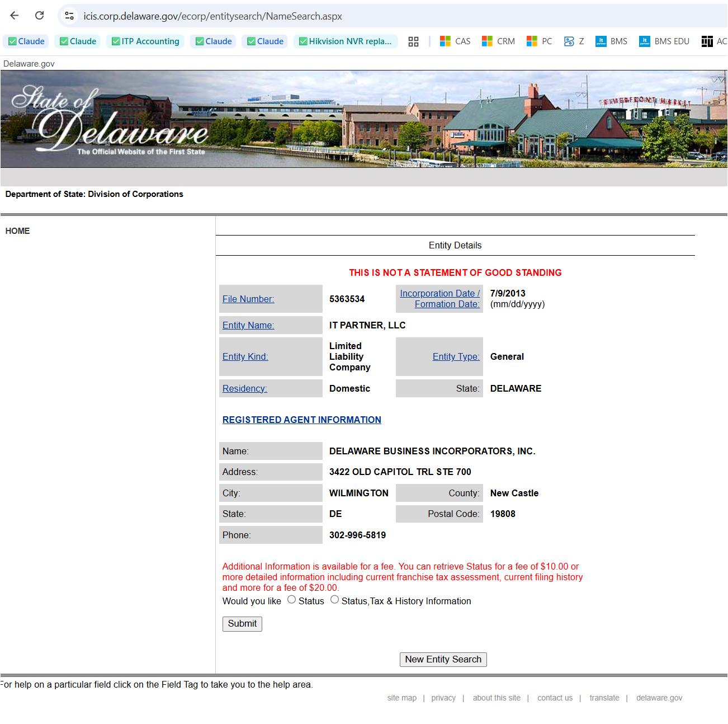Viewport: 728px width, 724px height.
Task: Open BMS bookmark
Action: [x=612, y=41]
